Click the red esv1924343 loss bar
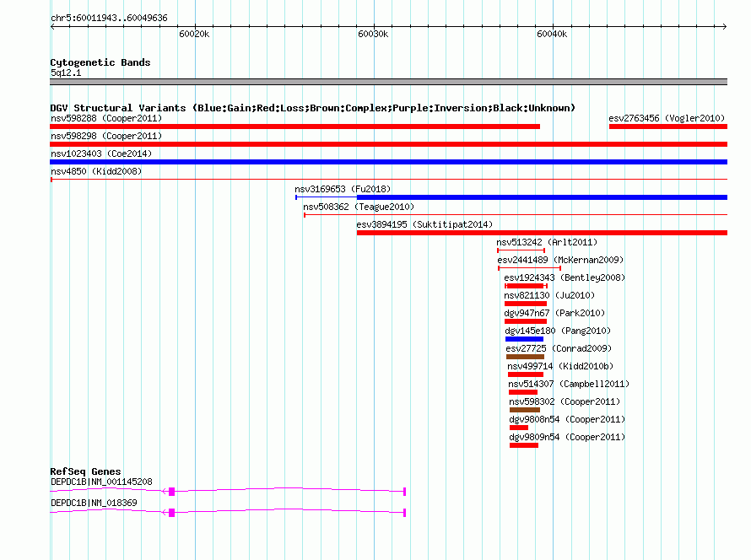751x560 pixels. pyautogui.click(x=526, y=286)
